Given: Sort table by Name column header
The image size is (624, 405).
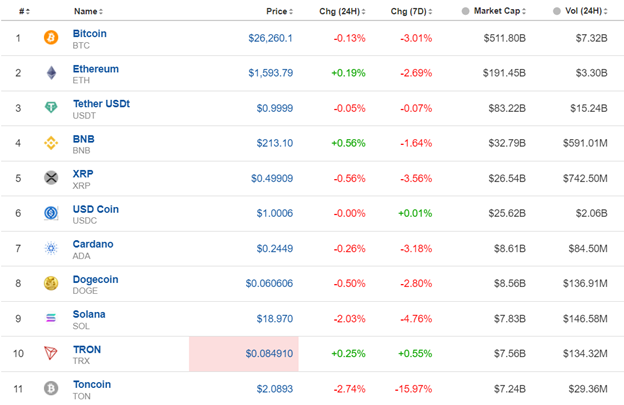Looking at the screenshot, I should click(88, 12).
